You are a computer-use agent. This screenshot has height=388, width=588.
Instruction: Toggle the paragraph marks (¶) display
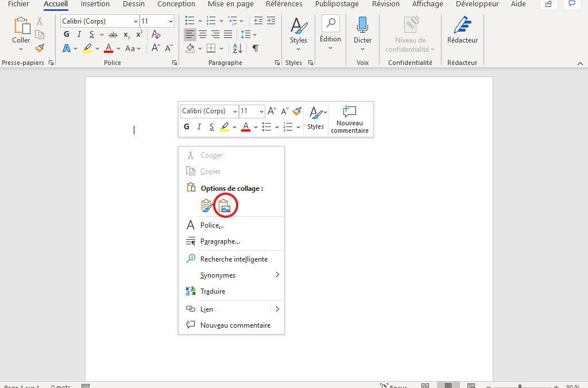coord(255,48)
